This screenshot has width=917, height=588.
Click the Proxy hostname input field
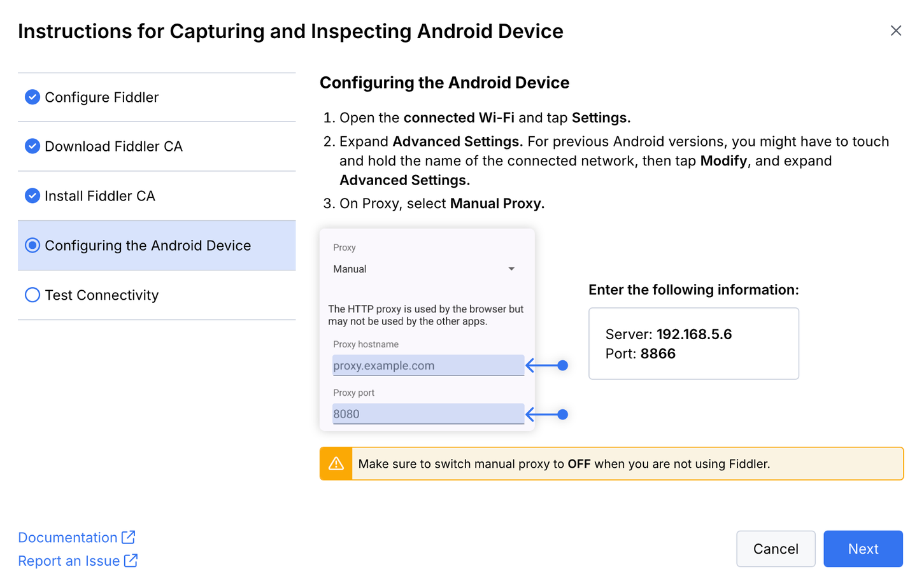click(429, 365)
